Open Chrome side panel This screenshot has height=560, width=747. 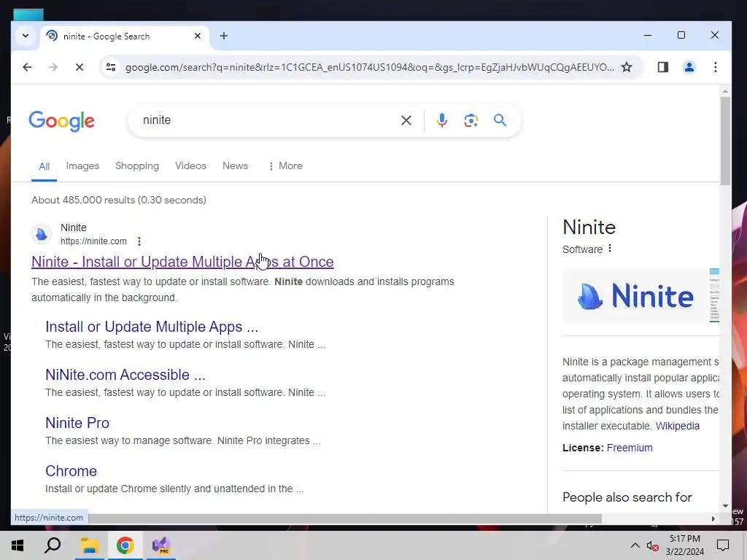(662, 67)
